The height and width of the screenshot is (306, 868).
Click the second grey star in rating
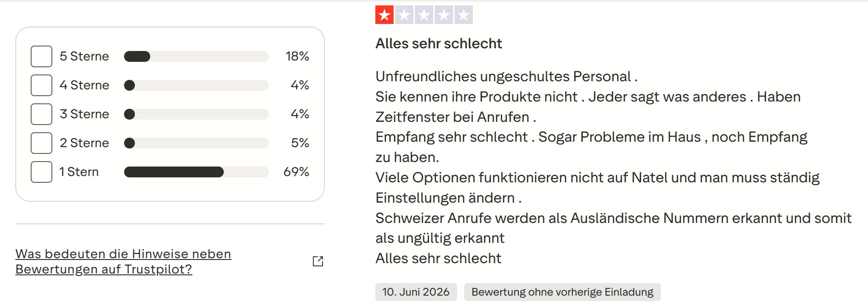pyautogui.click(x=404, y=15)
